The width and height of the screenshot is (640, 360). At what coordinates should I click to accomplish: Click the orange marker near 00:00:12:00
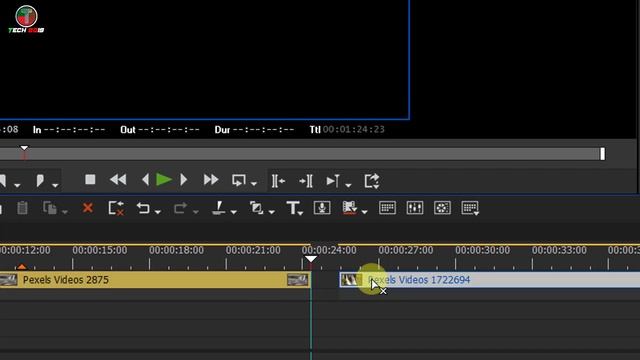[x=22, y=267]
